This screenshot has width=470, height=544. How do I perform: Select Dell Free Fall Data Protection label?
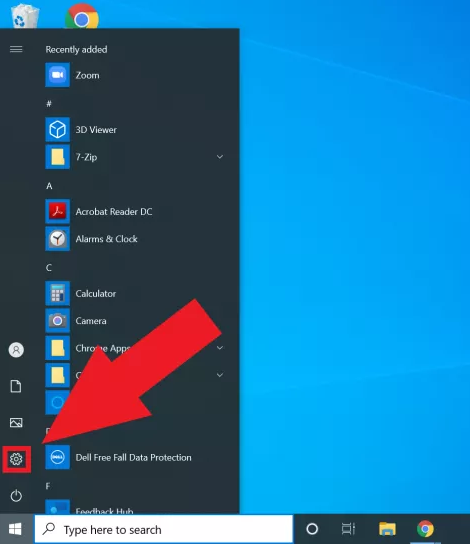pos(134,458)
